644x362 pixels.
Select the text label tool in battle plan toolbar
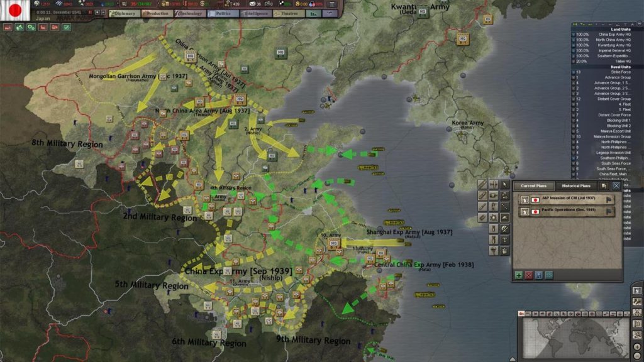coord(504,239)
